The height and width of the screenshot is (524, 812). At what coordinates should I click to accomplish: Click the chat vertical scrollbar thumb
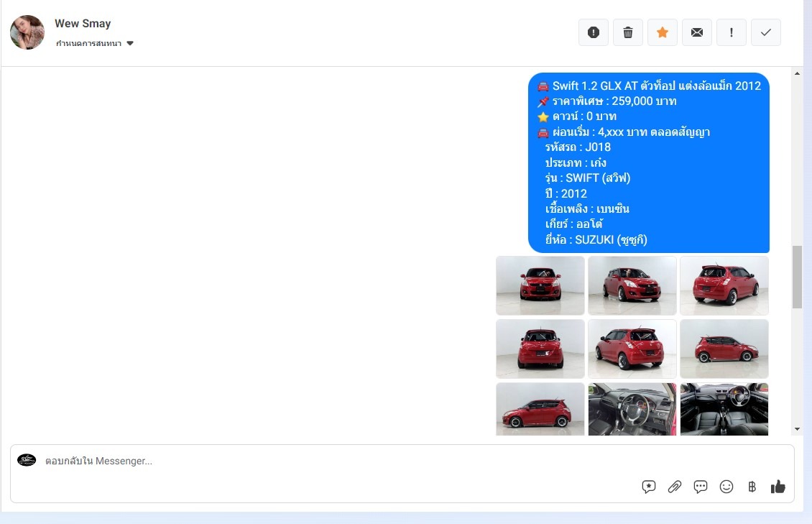(x=797, y=277)
